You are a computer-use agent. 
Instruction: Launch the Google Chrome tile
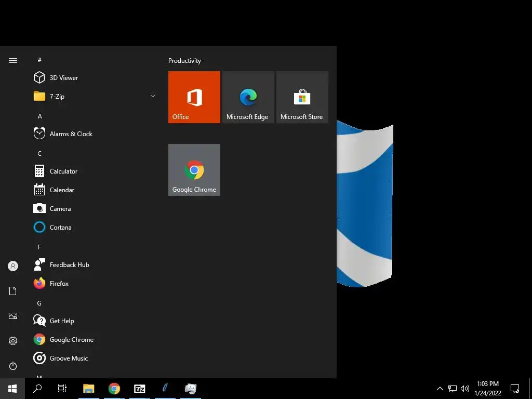[x=194, y=170]
